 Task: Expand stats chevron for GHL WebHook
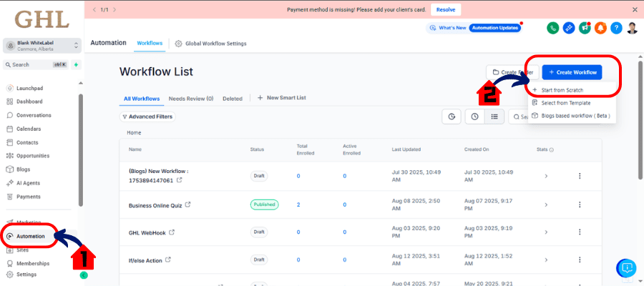[x=546, y=232]
